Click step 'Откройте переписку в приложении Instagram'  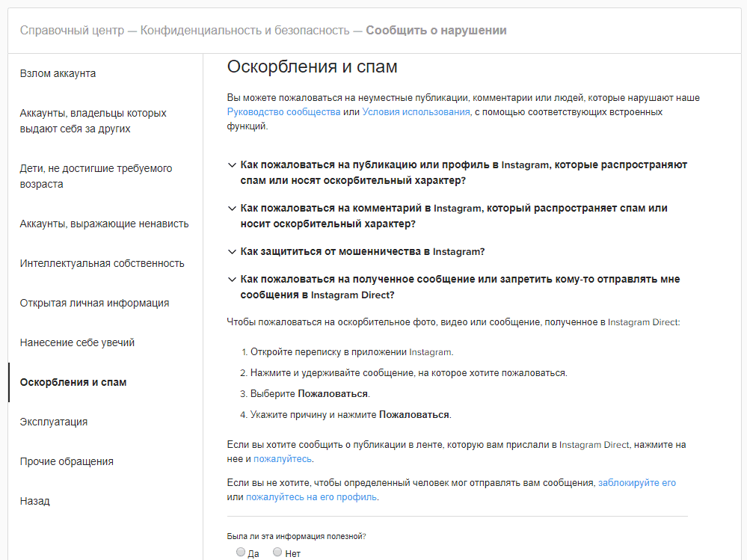[x=351, y=352]
